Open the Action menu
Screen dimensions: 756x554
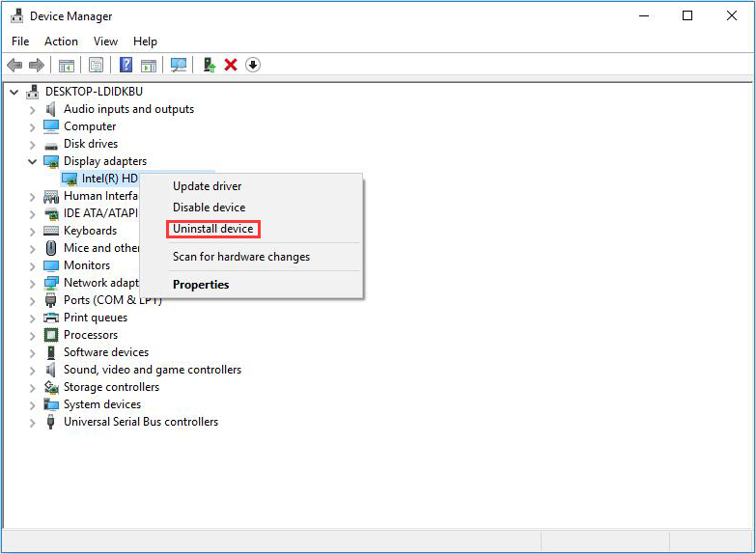[x=61, y=42]
